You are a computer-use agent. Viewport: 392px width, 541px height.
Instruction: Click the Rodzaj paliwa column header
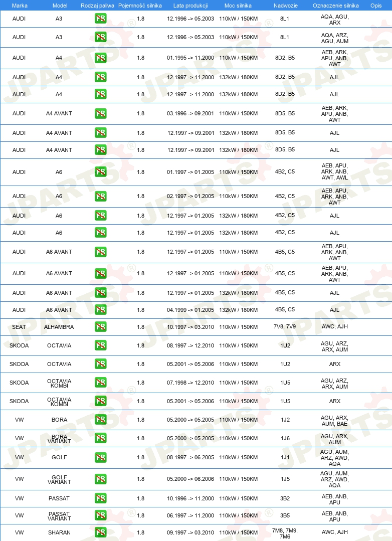(97, 6)
